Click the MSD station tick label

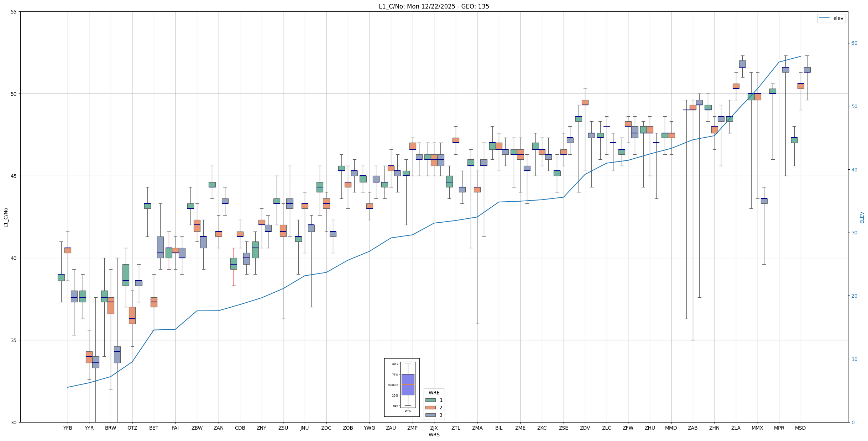pos(800,428)
